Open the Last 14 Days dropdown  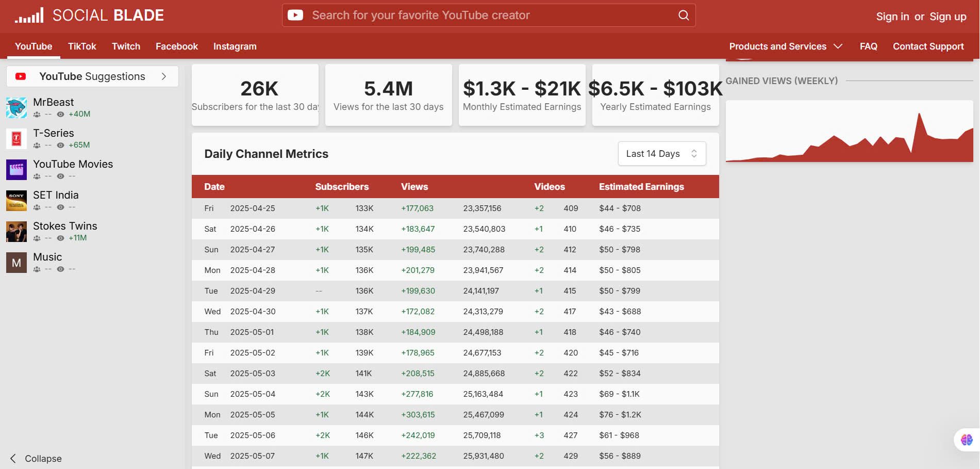662,154
